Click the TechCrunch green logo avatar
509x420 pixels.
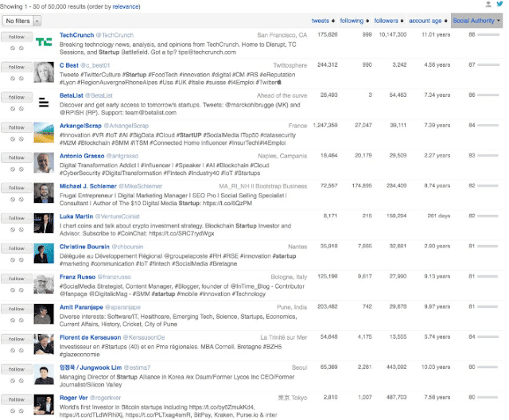(x=44, y=41)
